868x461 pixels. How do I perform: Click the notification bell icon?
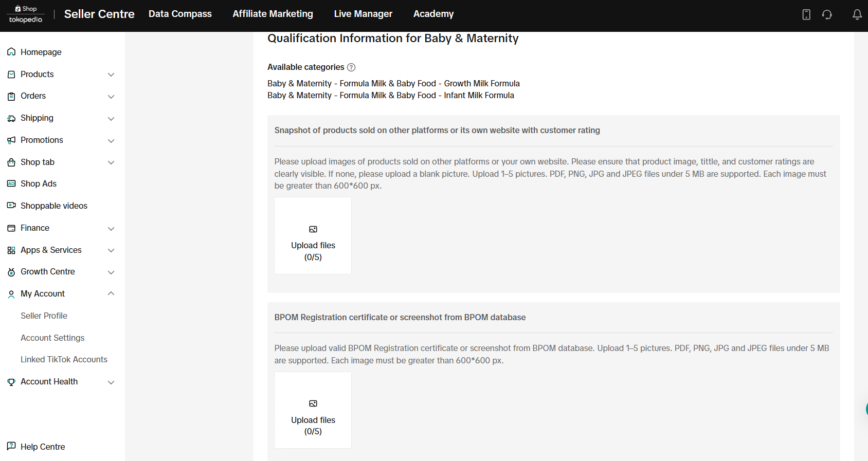point(857,14)
